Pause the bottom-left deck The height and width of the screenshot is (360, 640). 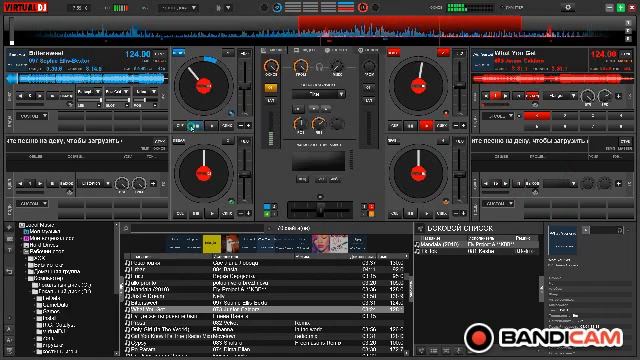(x=196, y=213)
